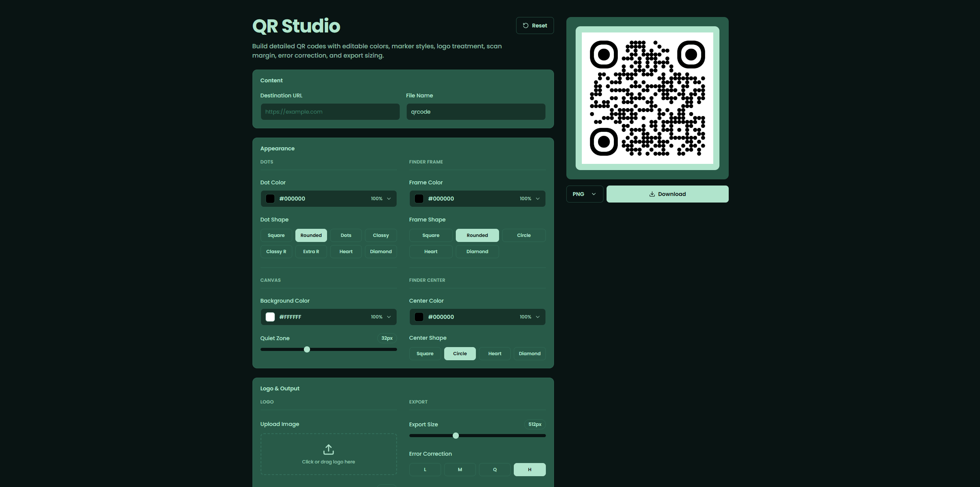Choose Square frame shape

pyautogui.click(x=431, y=235)
